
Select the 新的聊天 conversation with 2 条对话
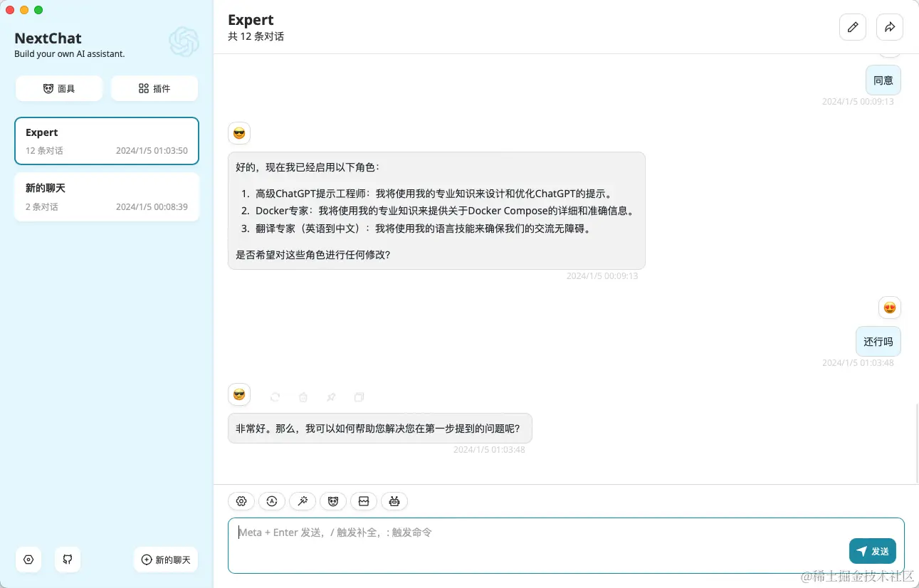point(107,196)
